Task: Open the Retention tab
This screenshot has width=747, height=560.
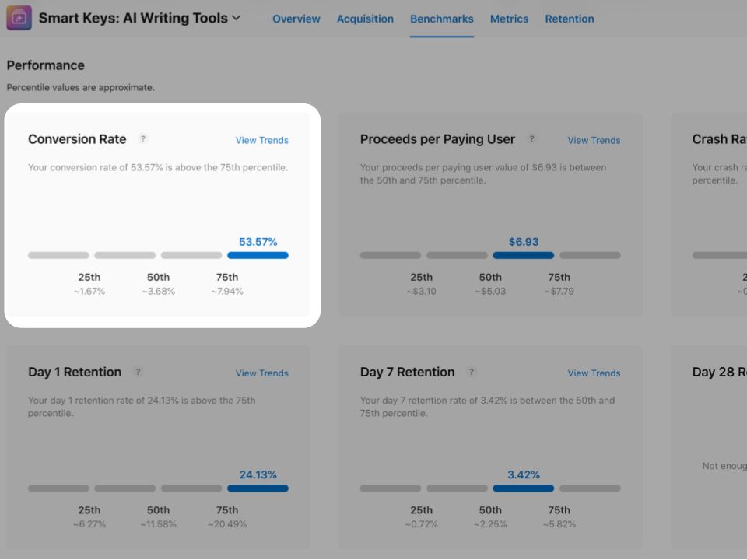Action: 569,19
